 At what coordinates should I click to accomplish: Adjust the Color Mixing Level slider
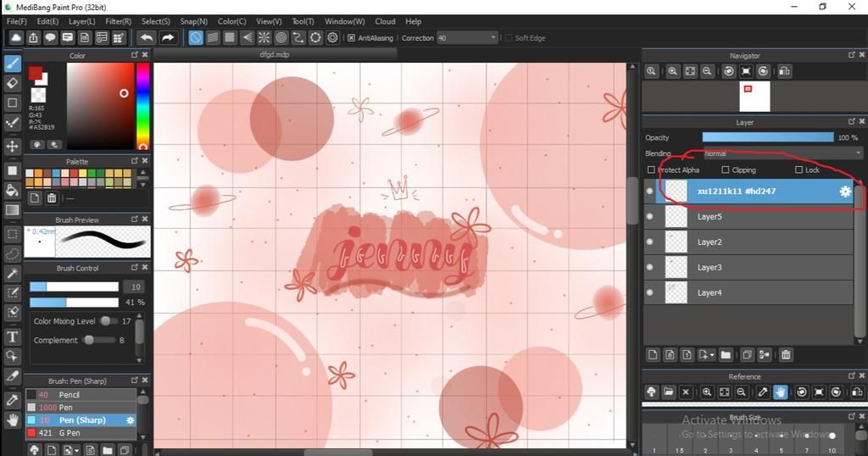[109, 321]
